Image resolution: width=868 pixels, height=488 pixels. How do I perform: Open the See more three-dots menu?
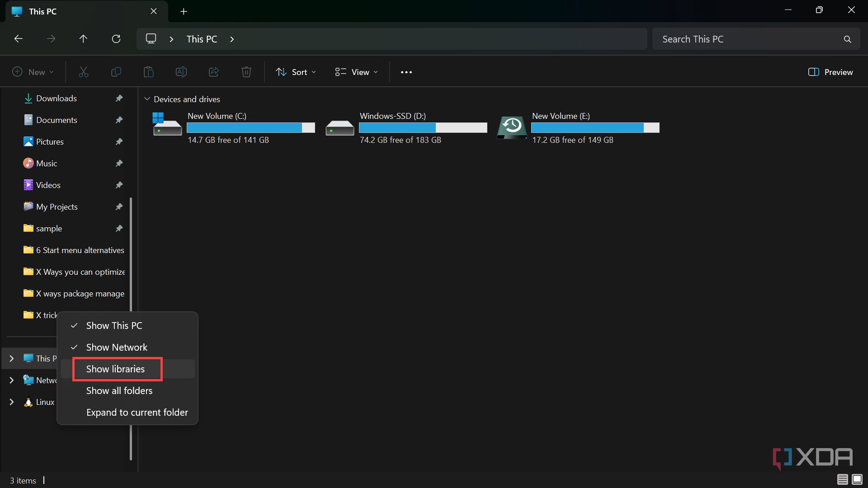point(406,72)
